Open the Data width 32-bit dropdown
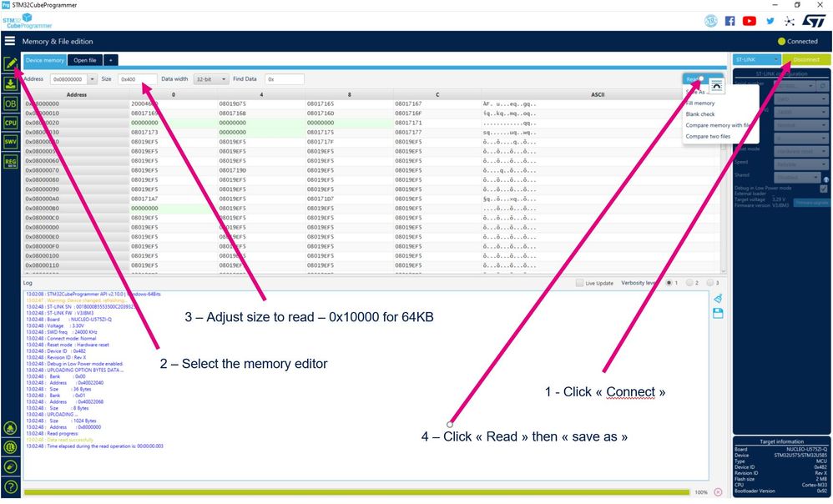Image resolution: width=833 pixels, height=504 pixels. click(211, 79)
